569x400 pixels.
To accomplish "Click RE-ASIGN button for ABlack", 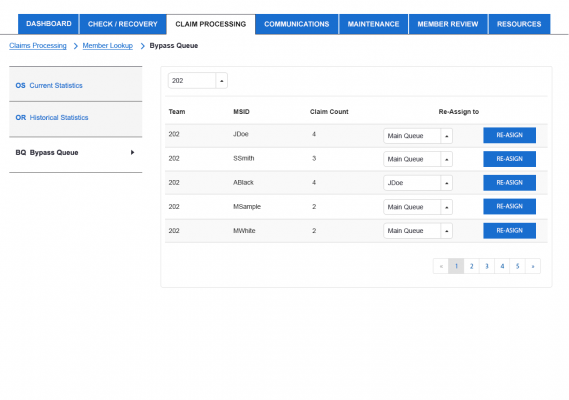I will [x=509, y=183].
